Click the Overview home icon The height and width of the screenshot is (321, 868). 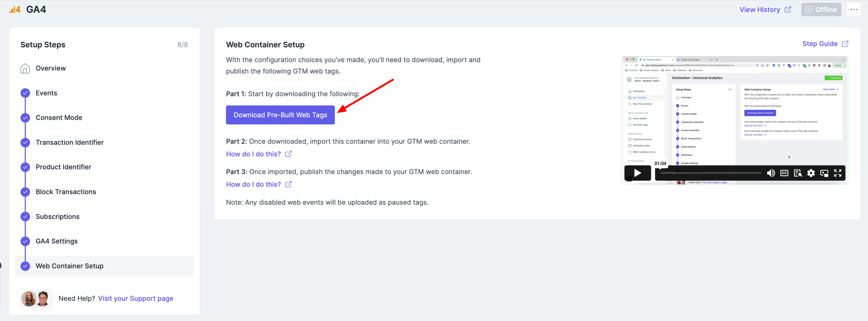coord(25,68)
